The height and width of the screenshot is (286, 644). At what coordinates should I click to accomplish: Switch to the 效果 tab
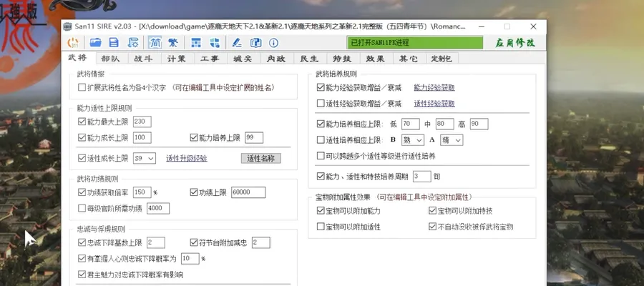376,59
